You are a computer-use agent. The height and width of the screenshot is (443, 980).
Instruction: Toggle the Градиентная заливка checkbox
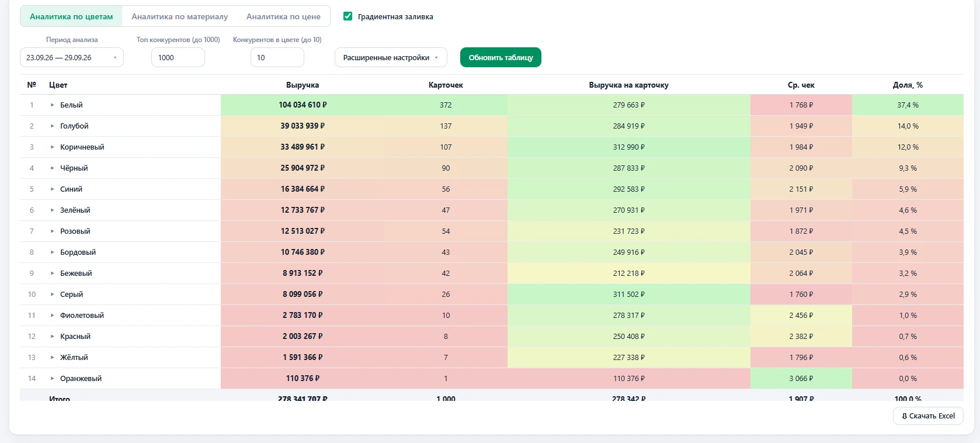tap(348, 16)
